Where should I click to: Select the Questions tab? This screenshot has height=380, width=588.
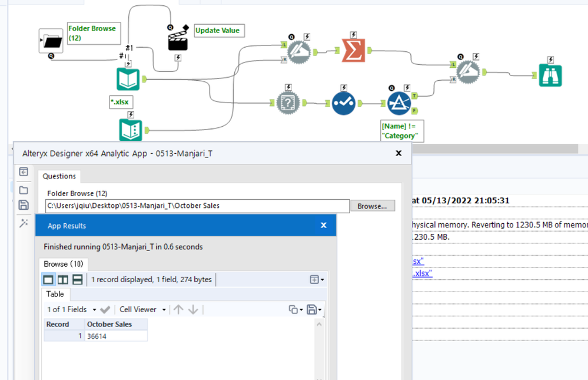(x=59, y=176)
